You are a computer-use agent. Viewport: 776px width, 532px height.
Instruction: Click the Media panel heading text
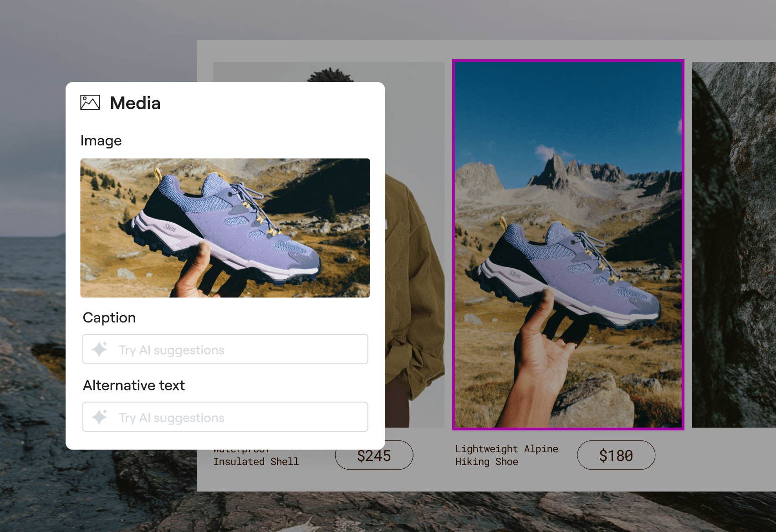coord(135,103)
